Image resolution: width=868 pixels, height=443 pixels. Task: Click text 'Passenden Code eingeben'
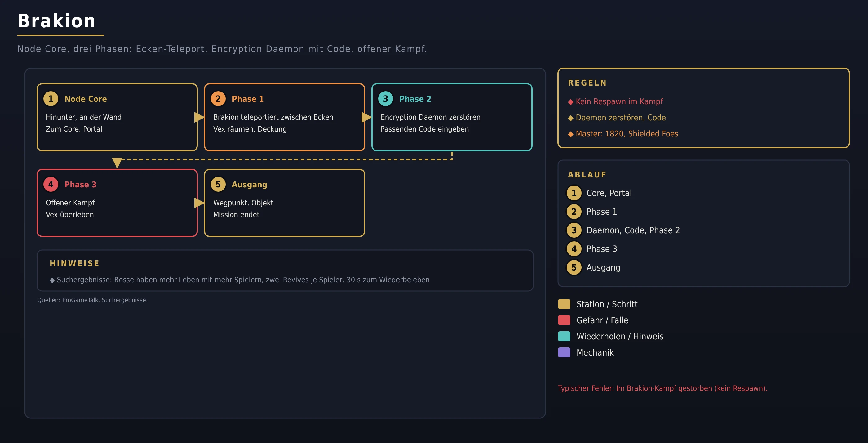425,129
